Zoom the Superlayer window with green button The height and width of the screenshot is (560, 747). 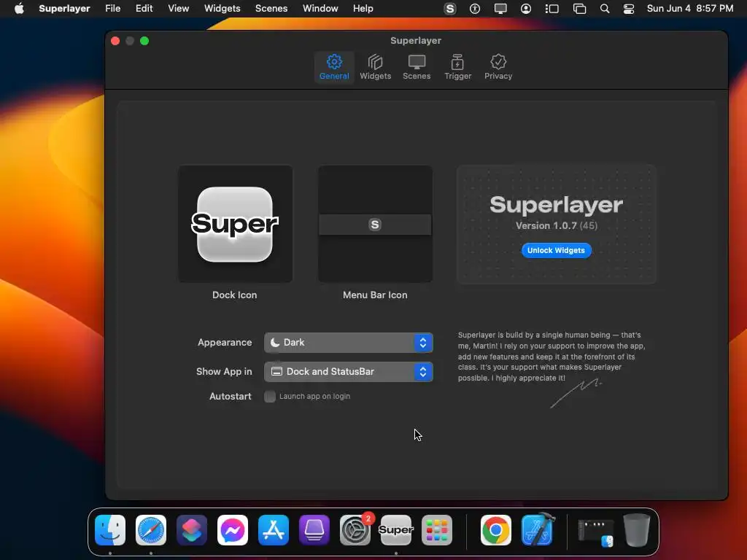coord(144,41)
